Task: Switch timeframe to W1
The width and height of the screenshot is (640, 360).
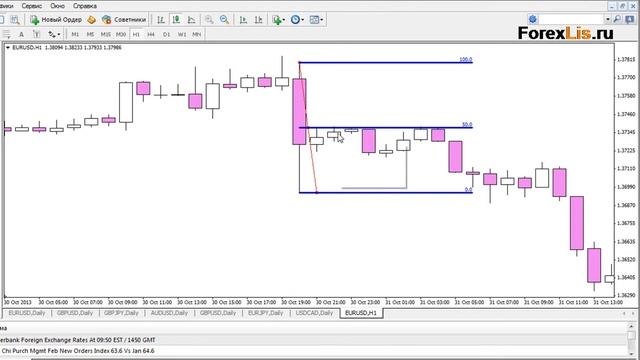Action: click(x=182, y=35)
